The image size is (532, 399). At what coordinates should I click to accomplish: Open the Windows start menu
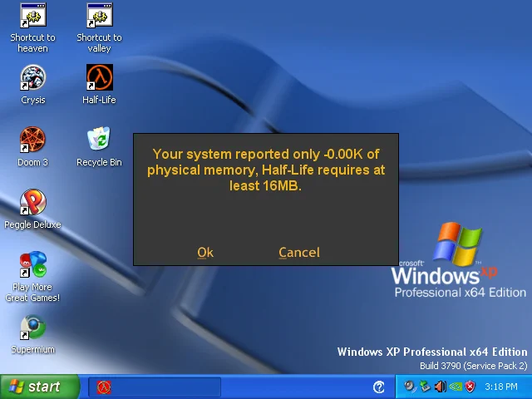click(x=40, y=387)
